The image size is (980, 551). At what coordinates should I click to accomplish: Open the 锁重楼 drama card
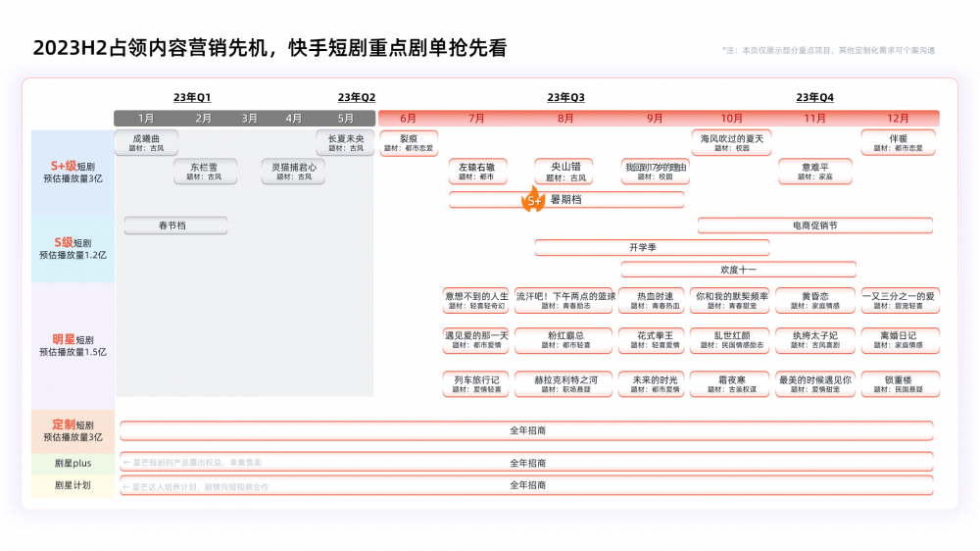click(899, 384)
